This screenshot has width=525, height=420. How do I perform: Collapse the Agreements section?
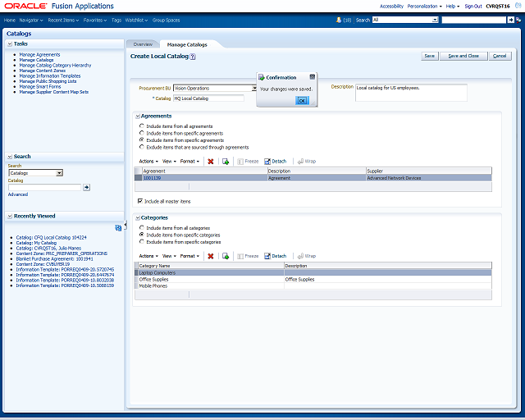point(138,116)
